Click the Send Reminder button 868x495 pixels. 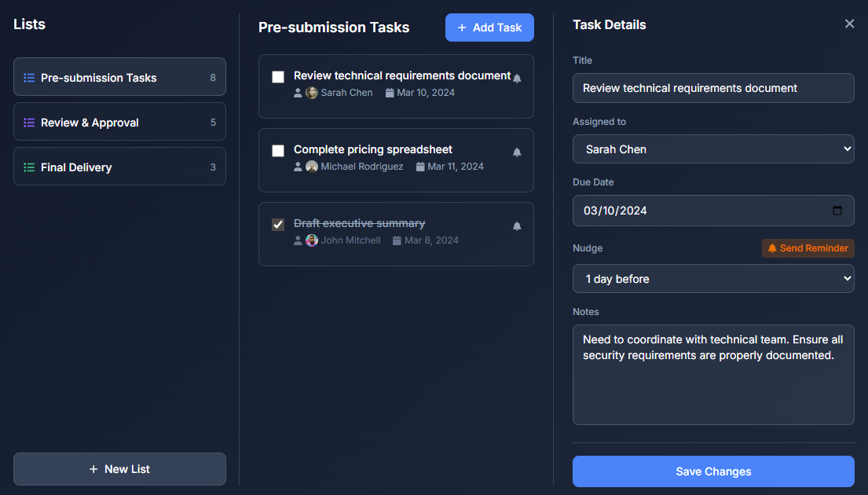[808, 247]
